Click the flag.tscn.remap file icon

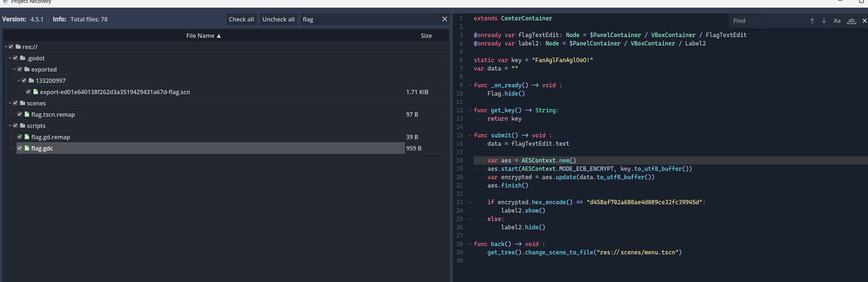coord(26,115)
